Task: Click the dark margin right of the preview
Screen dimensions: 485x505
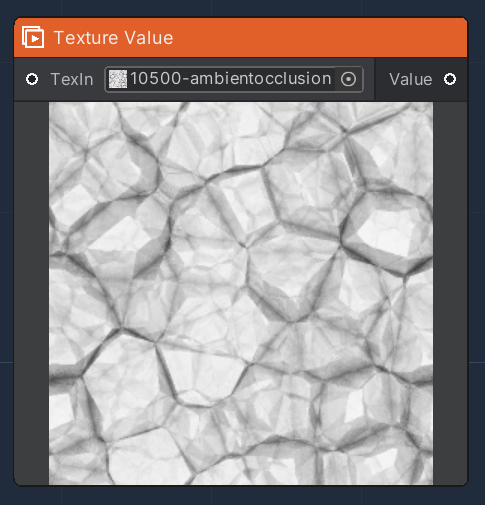Action: point(450,293)
